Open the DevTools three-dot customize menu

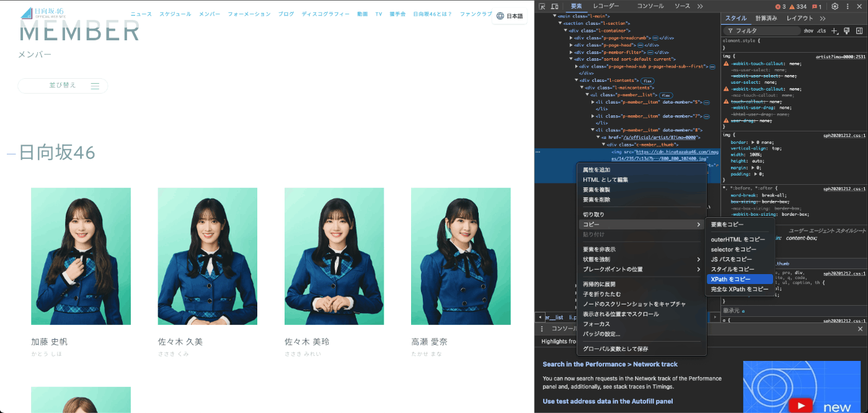848,6
